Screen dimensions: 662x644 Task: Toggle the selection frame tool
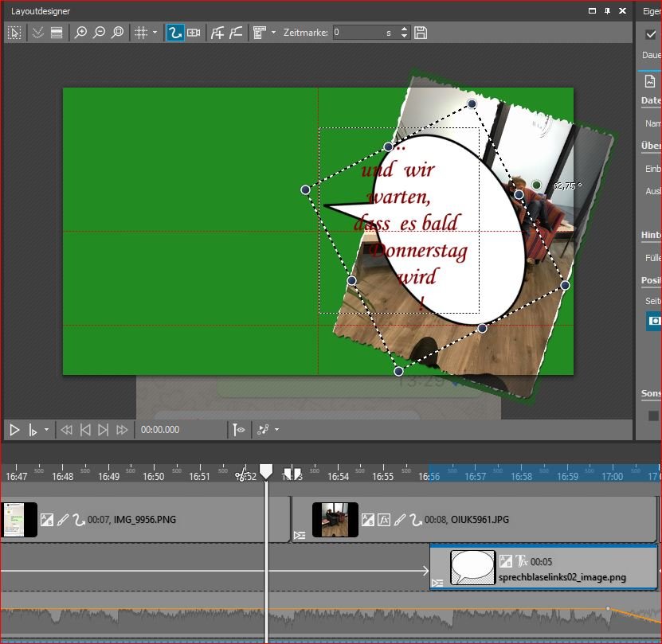pyautogui.click(x=14, y=33)
